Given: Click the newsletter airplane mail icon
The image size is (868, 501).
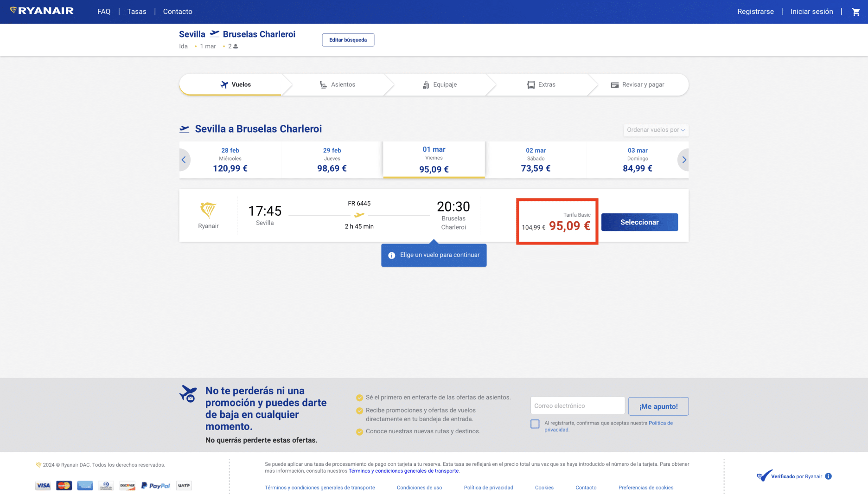Looking at the screenshot, I should pos(188,393).
